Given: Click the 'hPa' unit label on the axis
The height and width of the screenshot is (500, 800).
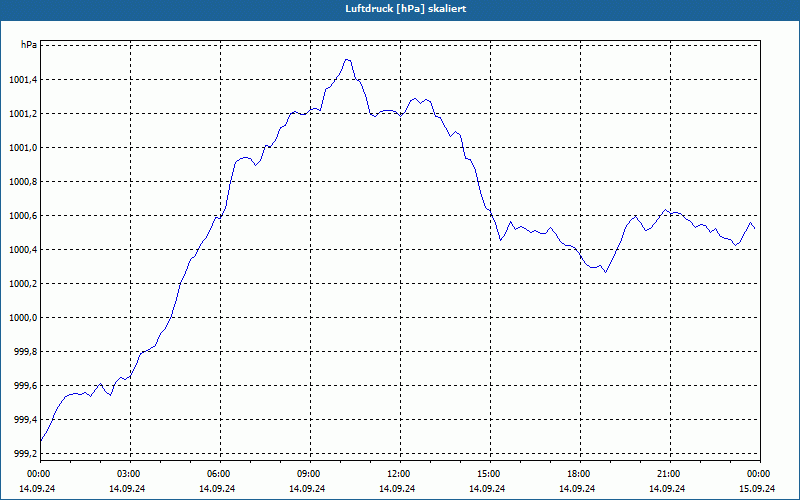Looking at the screenshot, I should click(x=29, y=45).
